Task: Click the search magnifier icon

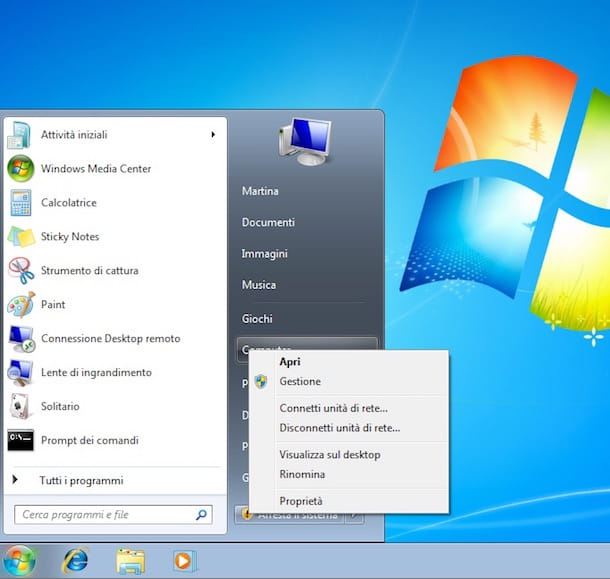Action: point(201,515)
